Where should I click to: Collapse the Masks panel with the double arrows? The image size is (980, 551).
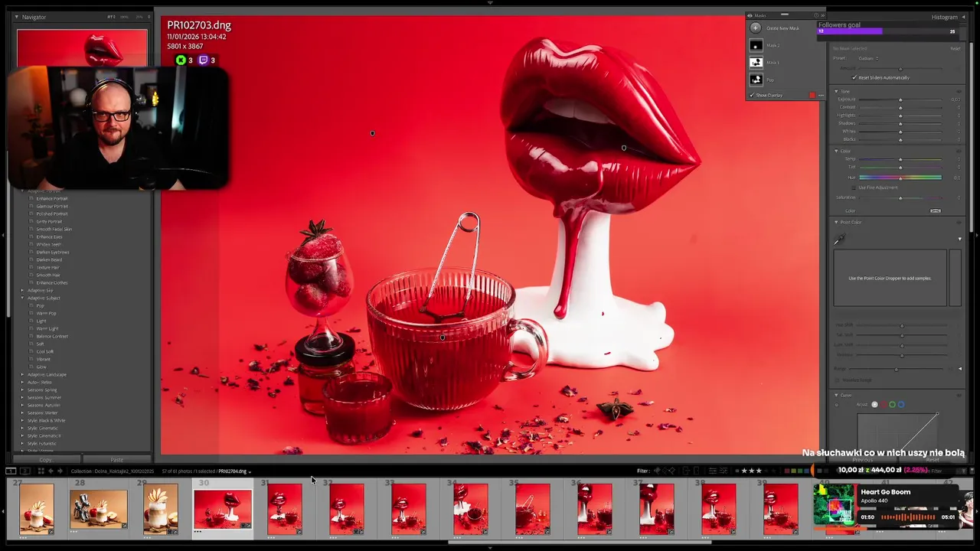coord(822,15)
